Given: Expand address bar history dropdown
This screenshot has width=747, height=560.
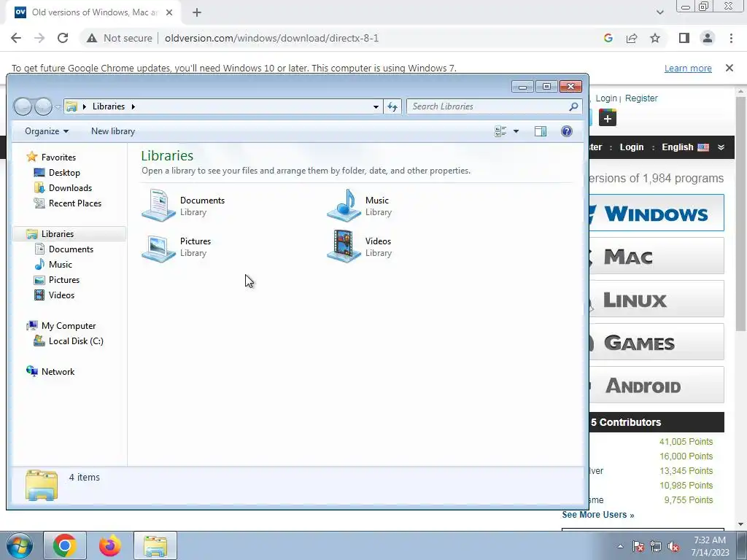Looking at the screenshot, I should pos(376,106).
